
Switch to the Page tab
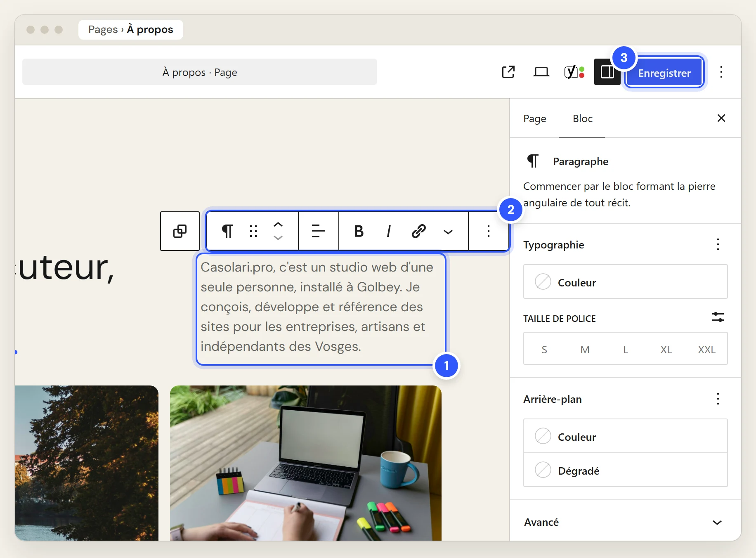pos(535,119)
